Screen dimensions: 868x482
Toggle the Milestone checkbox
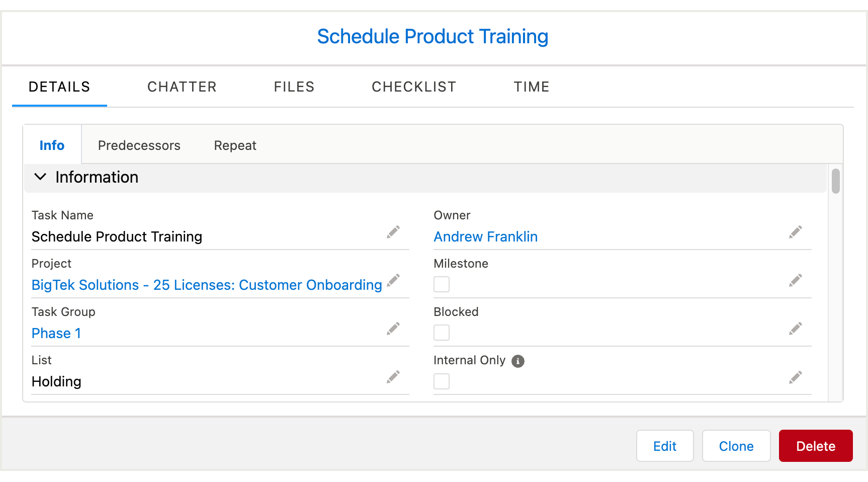(x=442, y=284)
